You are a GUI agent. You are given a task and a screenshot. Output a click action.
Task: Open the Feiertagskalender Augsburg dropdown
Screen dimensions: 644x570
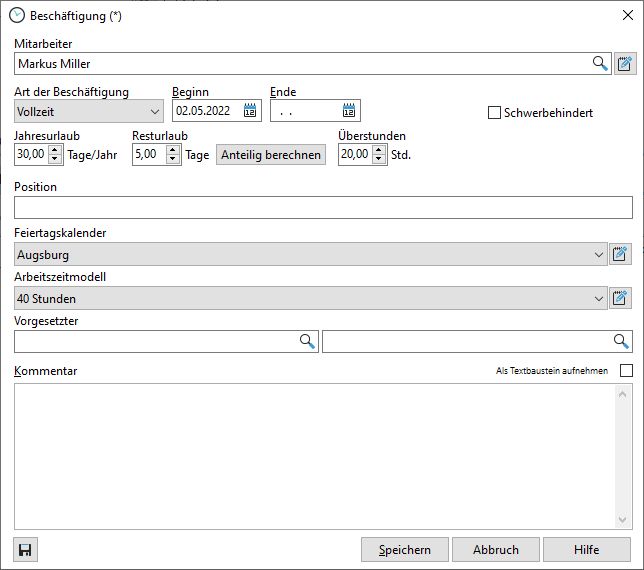pyautogui.click(x=599, y=254)
